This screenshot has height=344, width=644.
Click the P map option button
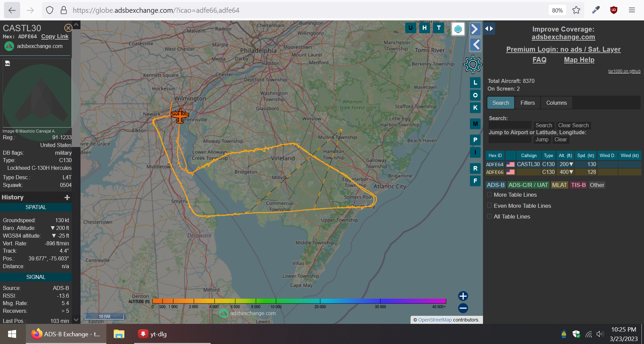[475, 140]
